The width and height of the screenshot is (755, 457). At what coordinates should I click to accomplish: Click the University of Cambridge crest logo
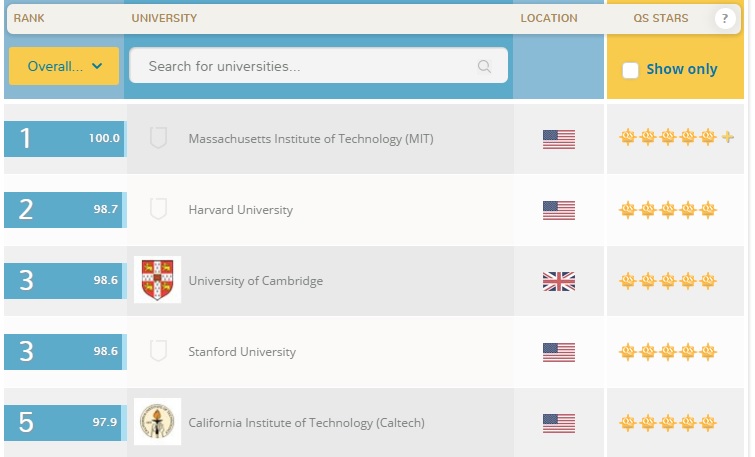point(157,280)
